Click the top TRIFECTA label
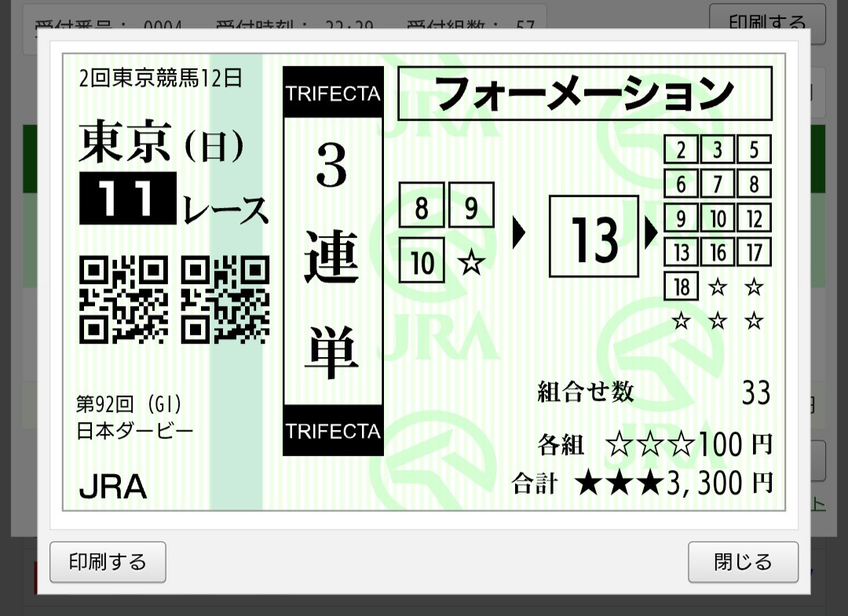 333,93
